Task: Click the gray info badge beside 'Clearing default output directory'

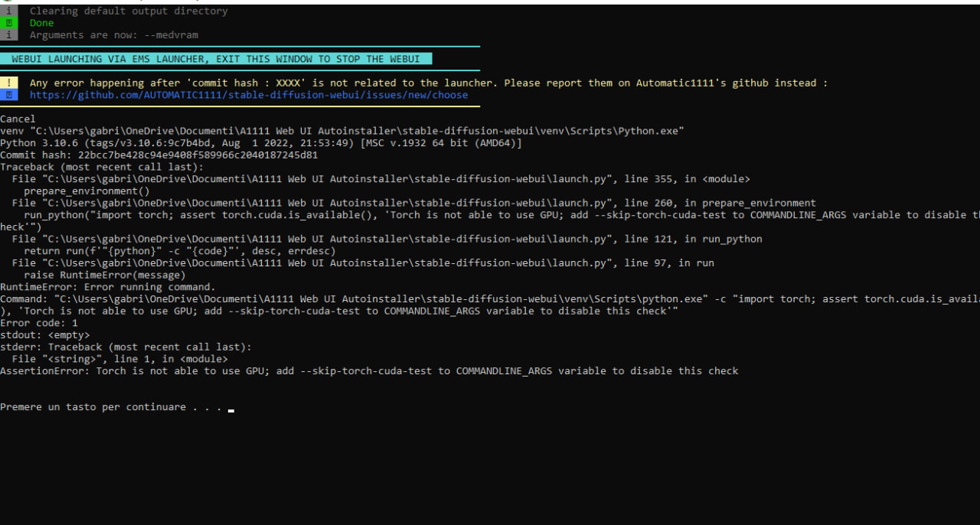Action: click(9, 11)
